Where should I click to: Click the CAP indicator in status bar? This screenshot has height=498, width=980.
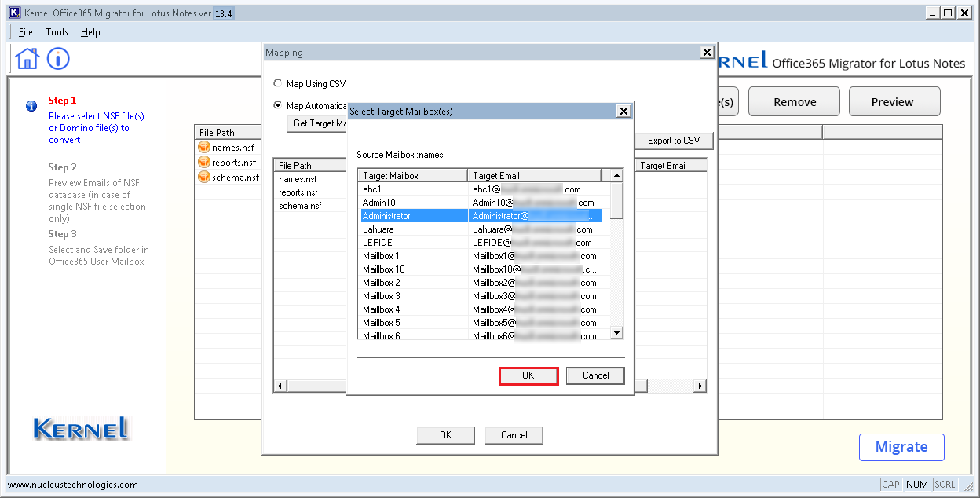click(890, 485)
